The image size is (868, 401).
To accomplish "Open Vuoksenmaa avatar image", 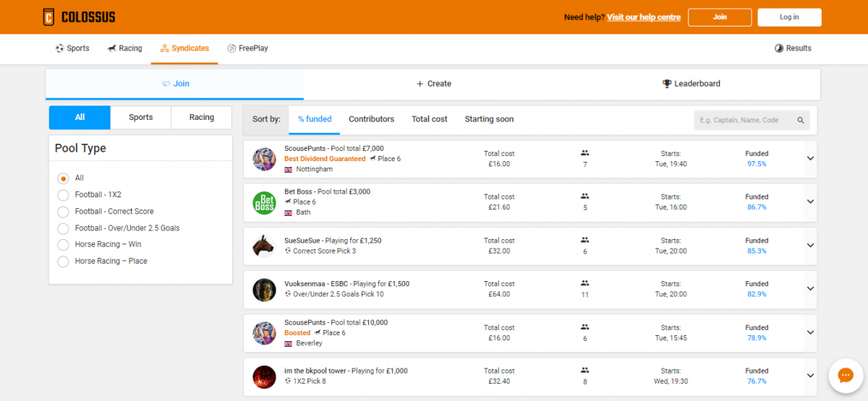I will (264, 289).
